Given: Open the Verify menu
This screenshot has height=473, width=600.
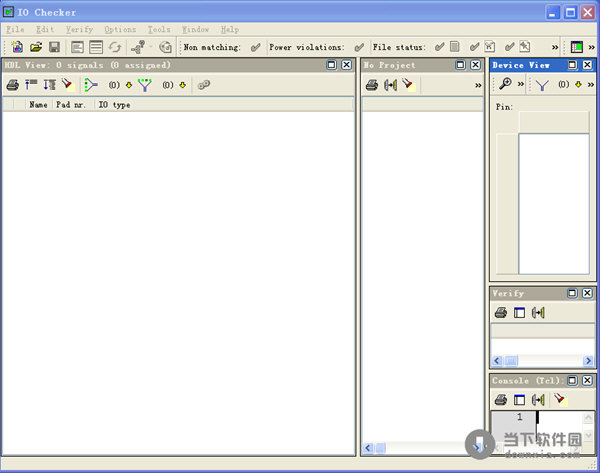Looking at the screenshot, I should 80,29.
